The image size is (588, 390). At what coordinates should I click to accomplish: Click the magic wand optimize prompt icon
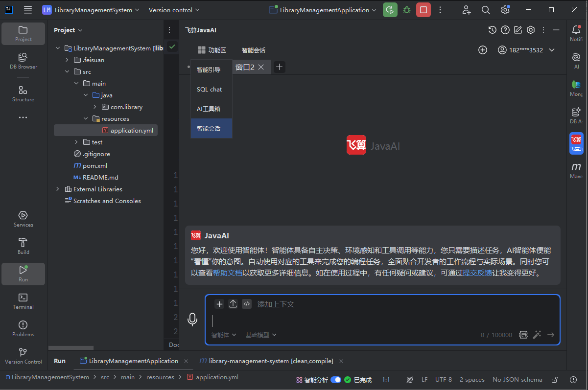[x=537, y=335]
